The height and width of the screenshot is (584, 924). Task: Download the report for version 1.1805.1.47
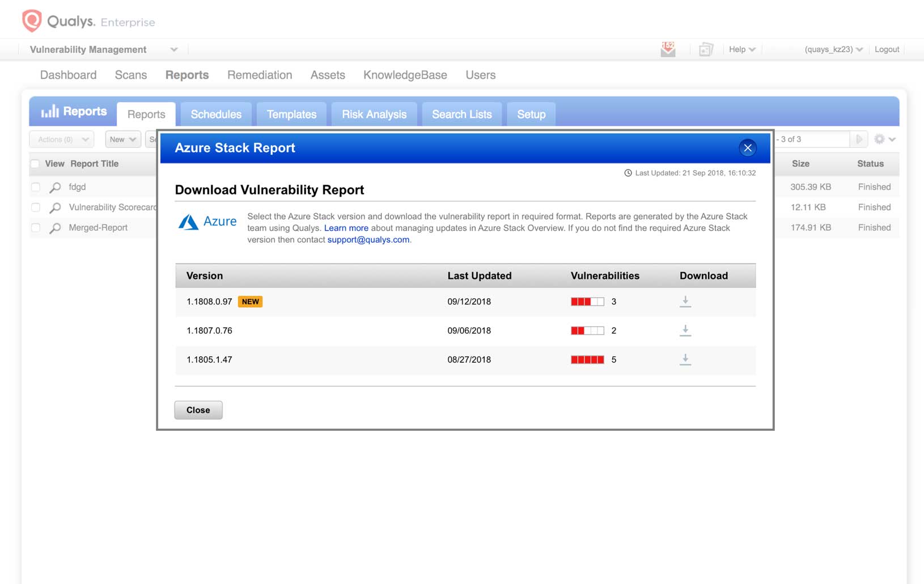[685, 359]
